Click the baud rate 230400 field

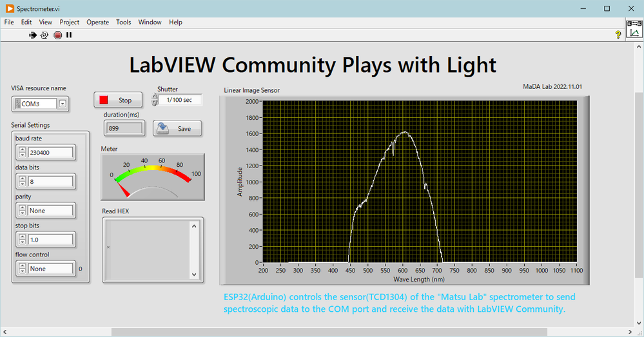pos(50,152)
